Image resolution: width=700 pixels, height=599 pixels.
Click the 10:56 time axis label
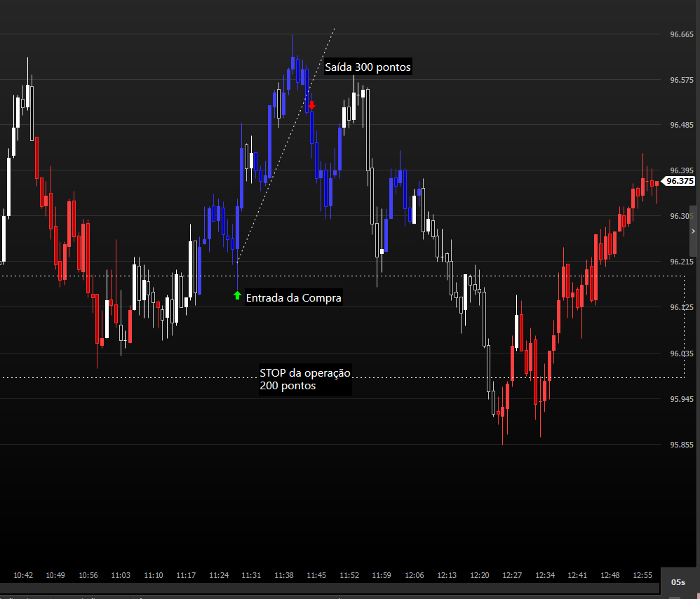click(88, 575)
